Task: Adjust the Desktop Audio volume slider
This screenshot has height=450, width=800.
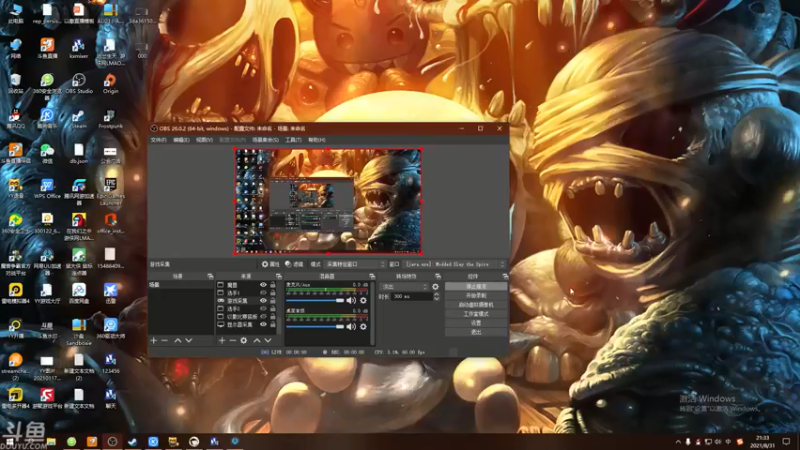Action: coord(315,327)
